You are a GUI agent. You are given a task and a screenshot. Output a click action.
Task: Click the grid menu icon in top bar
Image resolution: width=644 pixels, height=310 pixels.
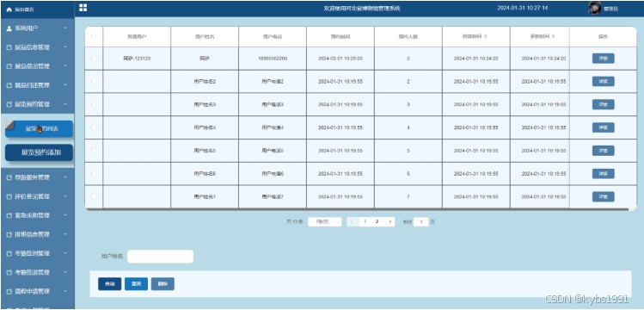[83, 8]
